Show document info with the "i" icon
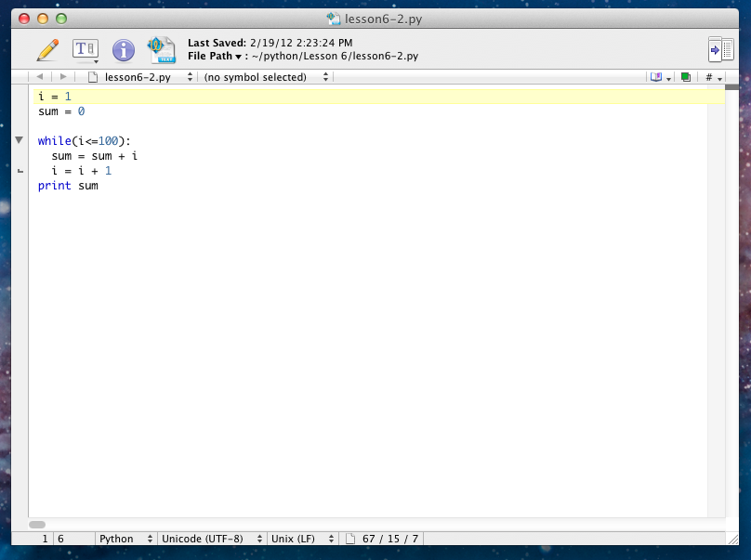The image size is (751, 560). click(x=123, y=50)
